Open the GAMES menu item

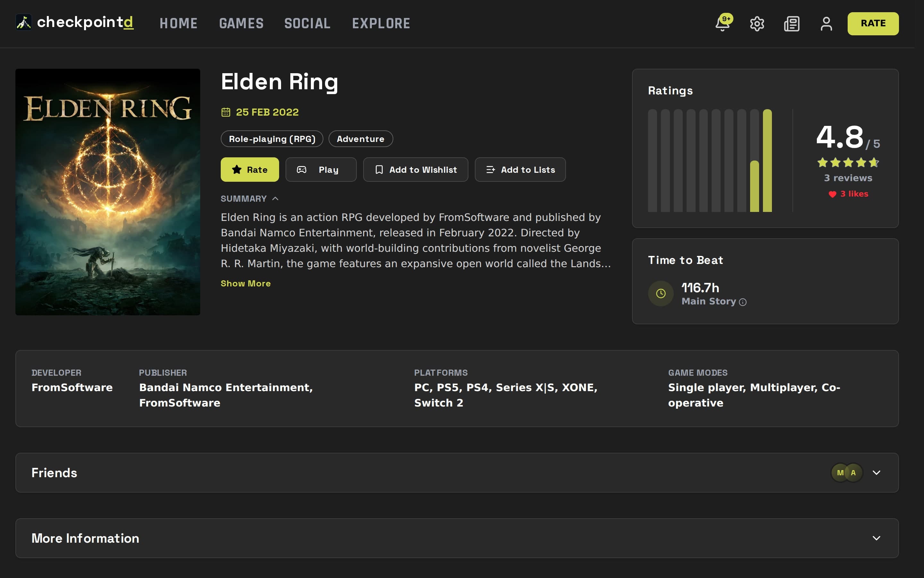click(241, 23)
